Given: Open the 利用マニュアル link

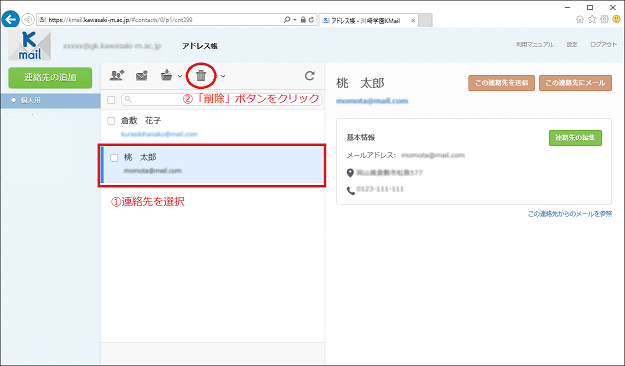Looking at the screenshot, I should click(535, 45).
